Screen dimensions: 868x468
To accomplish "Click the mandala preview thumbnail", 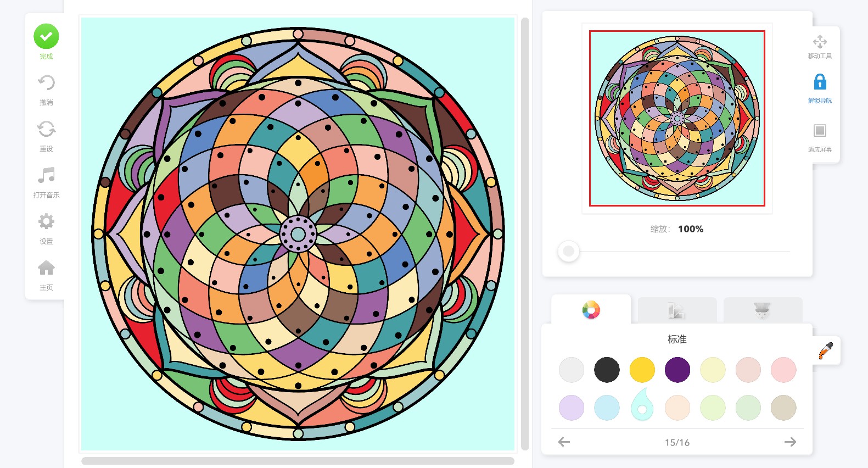I will 677,118.
